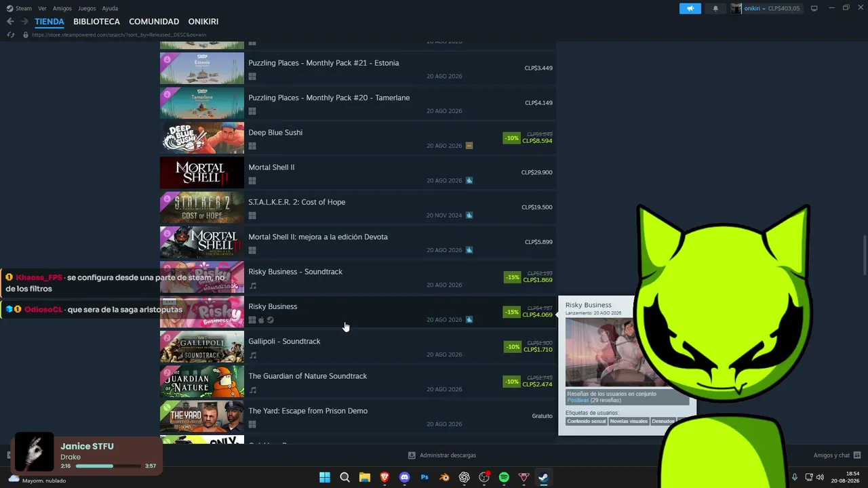Open S.T.A.L.K.E.R. 2: Cost of Hope listing
Viewport: 868px width, 488px height.
[x=358, y=208]
